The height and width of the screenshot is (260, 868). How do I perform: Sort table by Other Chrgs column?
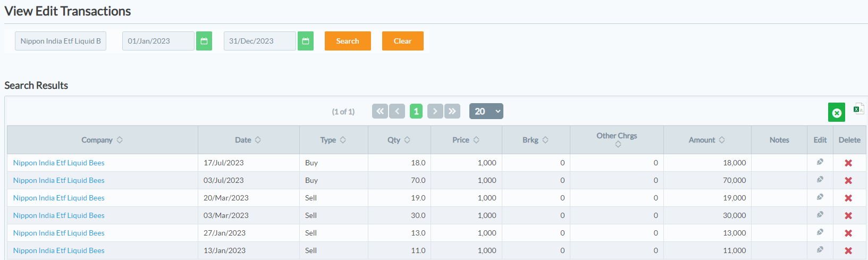click(618, 145)
